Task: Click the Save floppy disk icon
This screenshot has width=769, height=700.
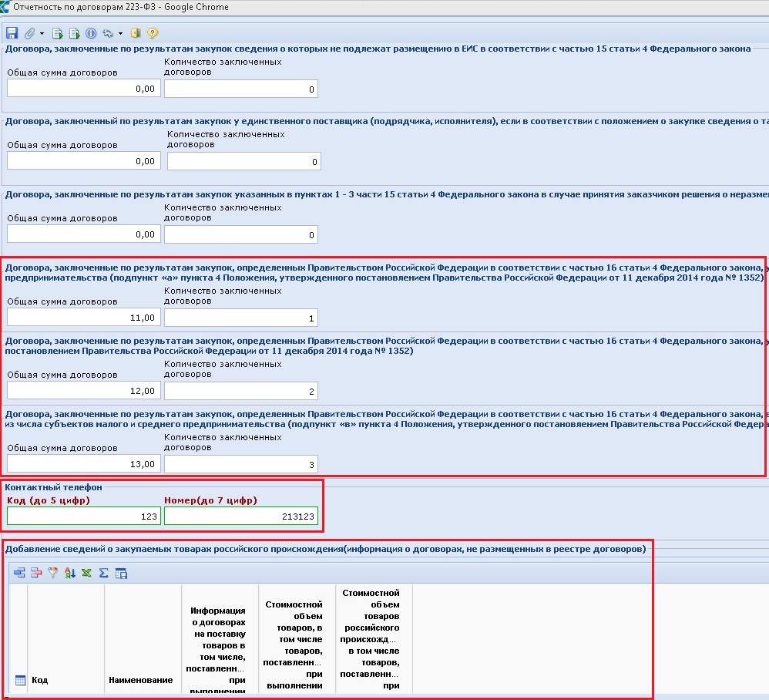Action: pyautogui.click(x=12, y=33)
